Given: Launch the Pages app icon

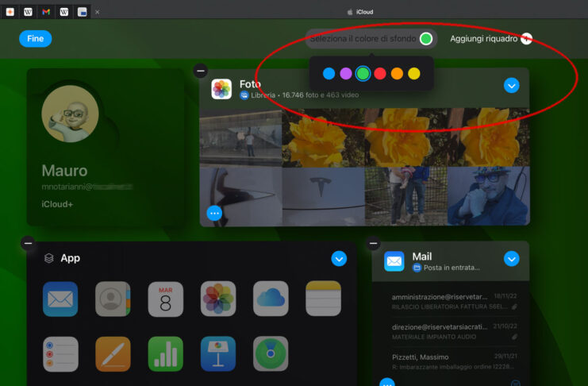Looking at the screenshot, I should coord(113,353).
